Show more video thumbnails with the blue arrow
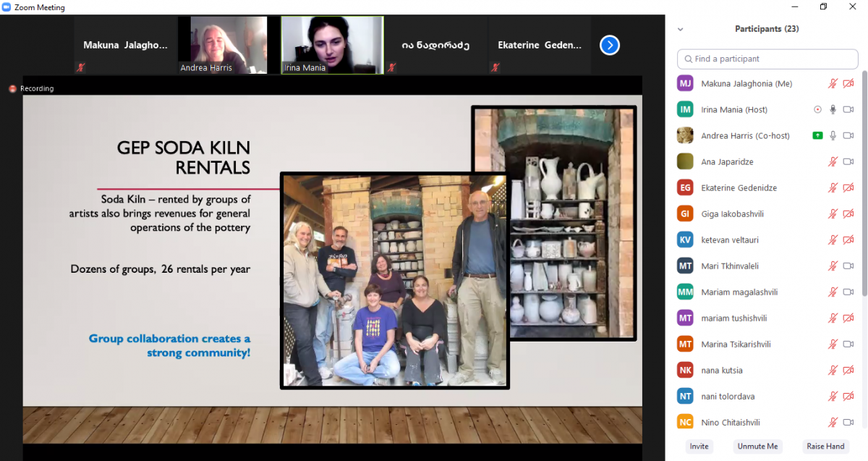Screen dimensions: 868x461 tap(610, 46)
